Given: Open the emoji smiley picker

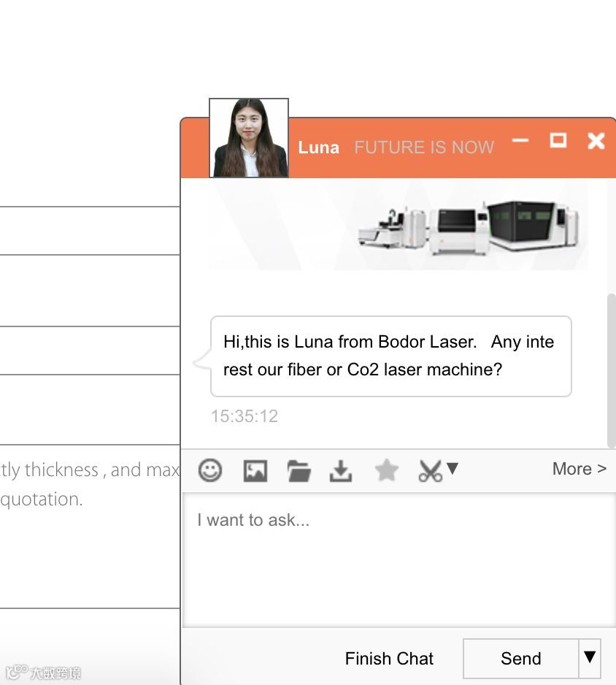Looking at the screenshot, I should pyautogui.click(x=210, y=470).
